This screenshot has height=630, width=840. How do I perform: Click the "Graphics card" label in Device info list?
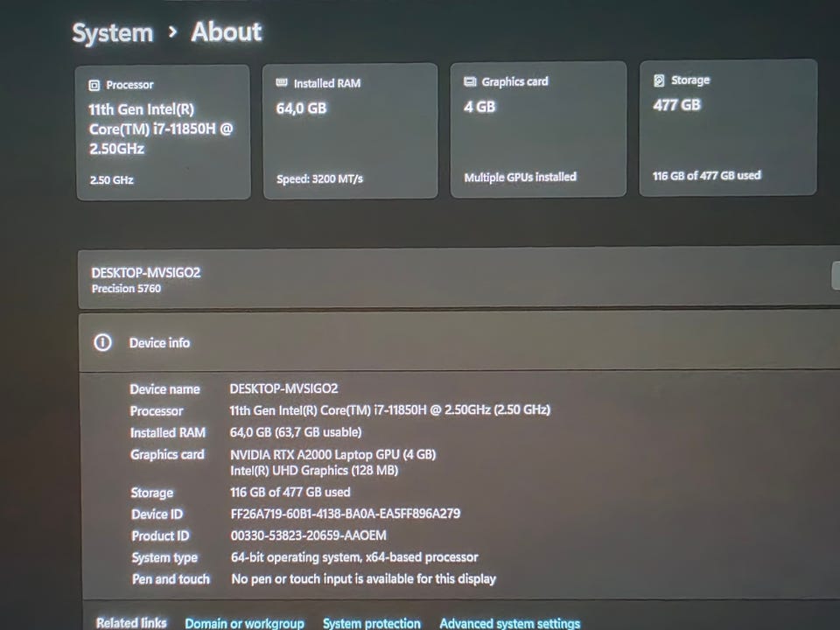[167, 455]
